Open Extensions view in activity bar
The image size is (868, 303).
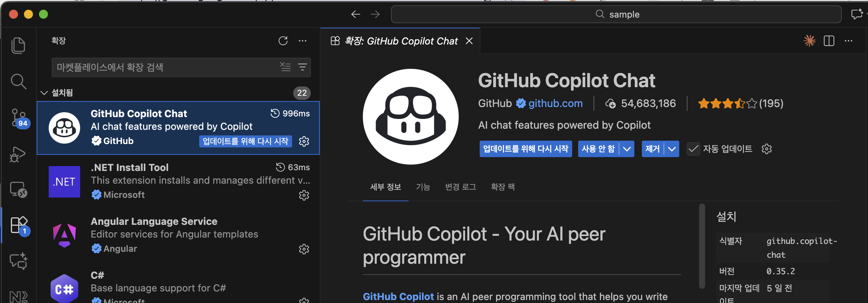click(19, 225)
